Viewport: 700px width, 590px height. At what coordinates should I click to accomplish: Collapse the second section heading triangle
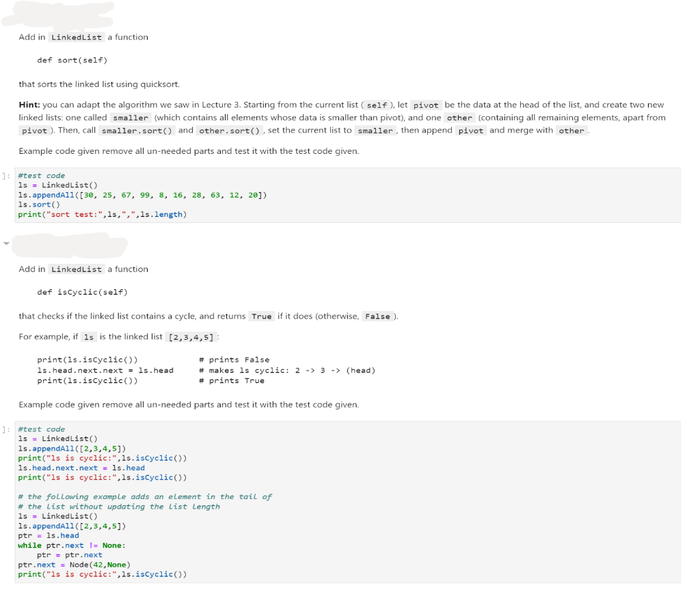[x=5, y=242]
